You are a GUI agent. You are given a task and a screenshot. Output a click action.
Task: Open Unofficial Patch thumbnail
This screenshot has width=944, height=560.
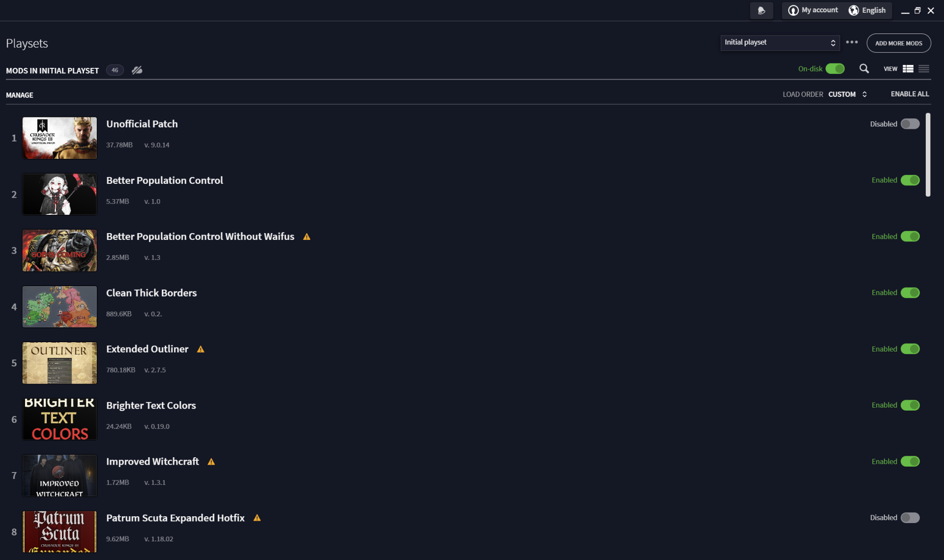pos(59,138)
